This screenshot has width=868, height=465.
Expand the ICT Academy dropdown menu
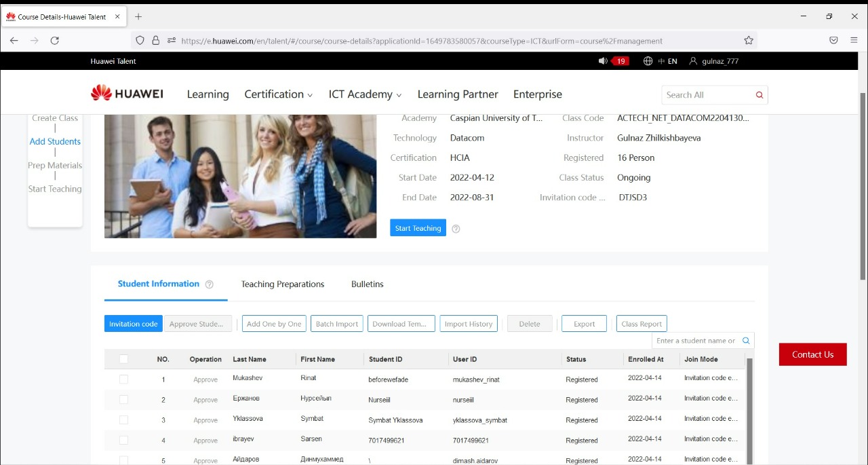pos(365,94)
